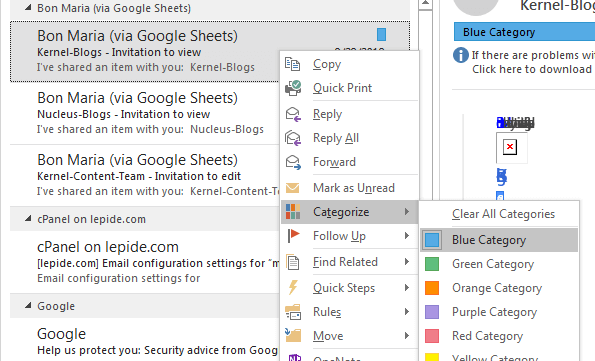Open the Categorize submenu arrow
This screenshot has width=595, height=361.
pos(407,211)
